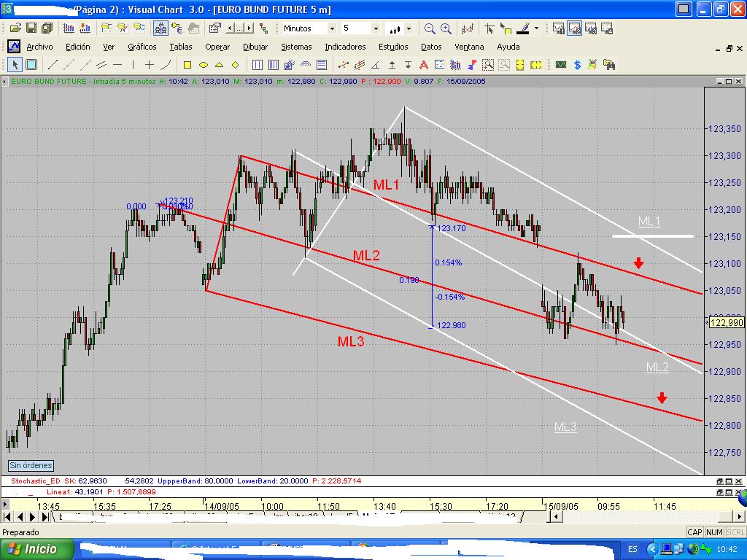
Task: Save the workspace with the floppy disk icon
Action: click(x=31, y=28)
